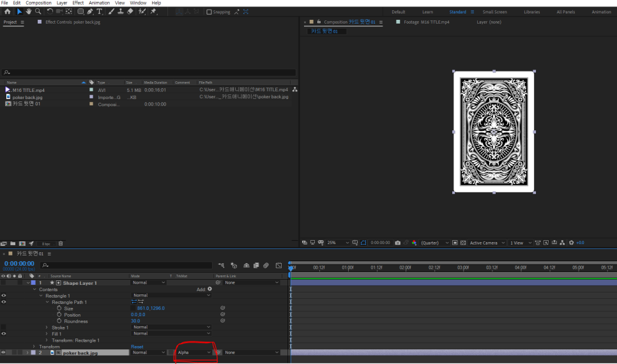Open the Active Camera dropdown
Viewport: 617px width, 364px height.
[487, 243]
